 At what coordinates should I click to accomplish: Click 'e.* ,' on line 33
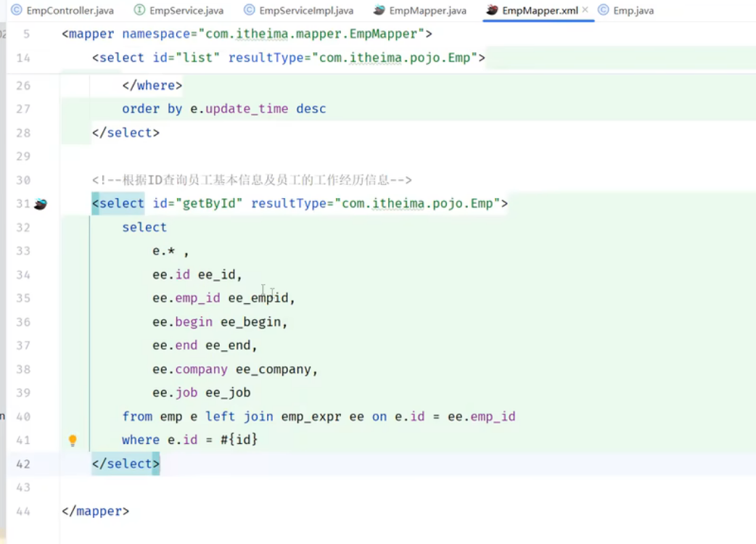point(170,250)
